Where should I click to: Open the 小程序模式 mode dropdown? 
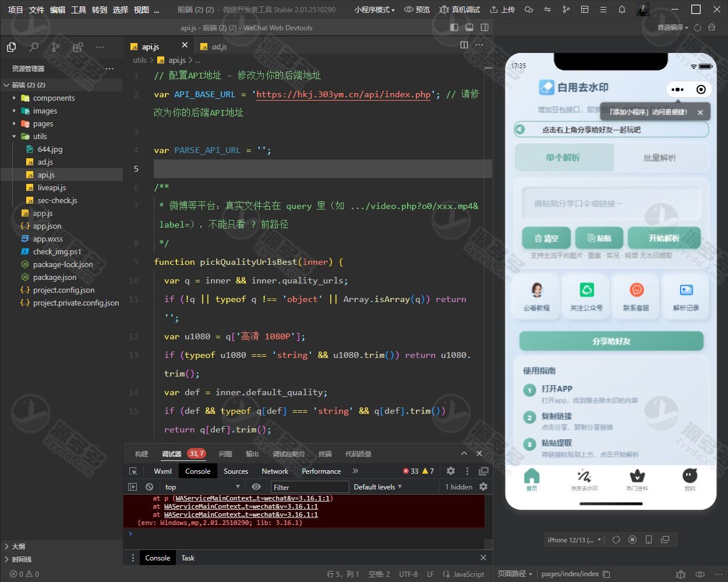pyautogui.click(x=374, y=10)
